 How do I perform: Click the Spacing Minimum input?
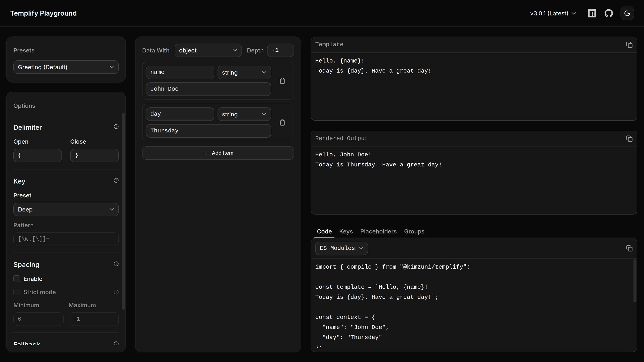coord(39,319)
